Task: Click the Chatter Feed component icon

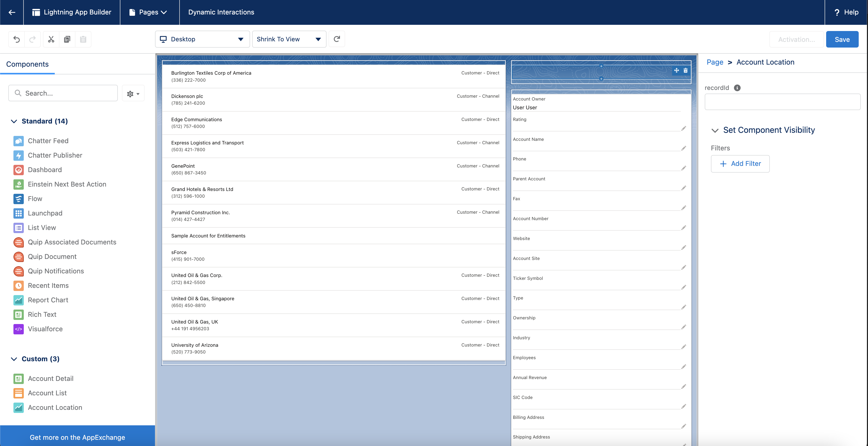Action: [x=19, y=141]
